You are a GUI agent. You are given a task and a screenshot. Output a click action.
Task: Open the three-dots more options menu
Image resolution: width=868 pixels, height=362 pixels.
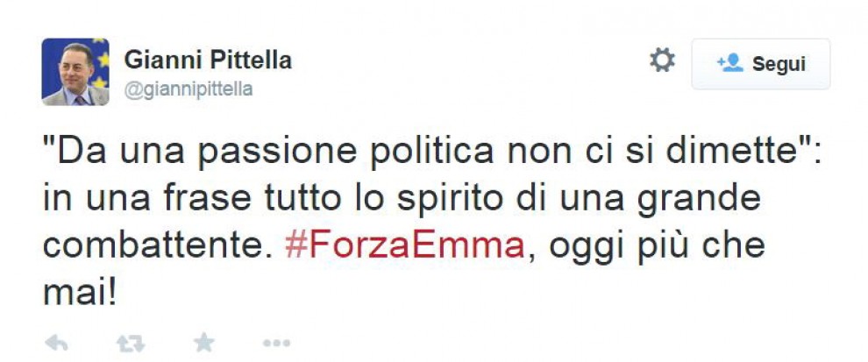[276, 344]
